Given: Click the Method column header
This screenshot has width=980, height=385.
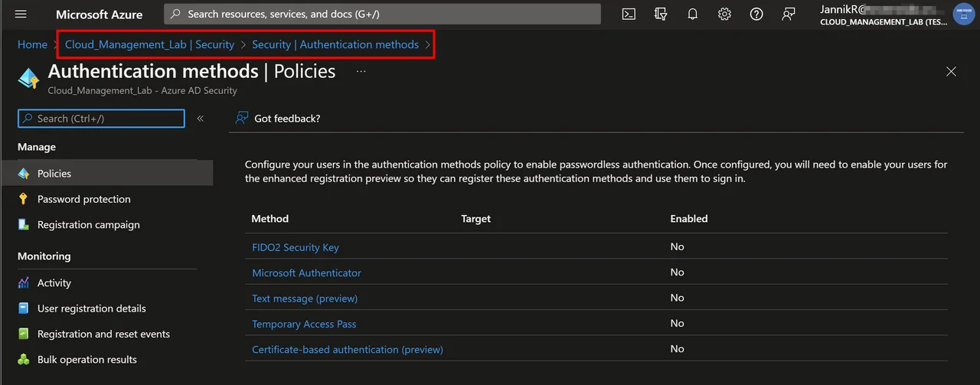Looking at the screenshot, I should 270,219.
